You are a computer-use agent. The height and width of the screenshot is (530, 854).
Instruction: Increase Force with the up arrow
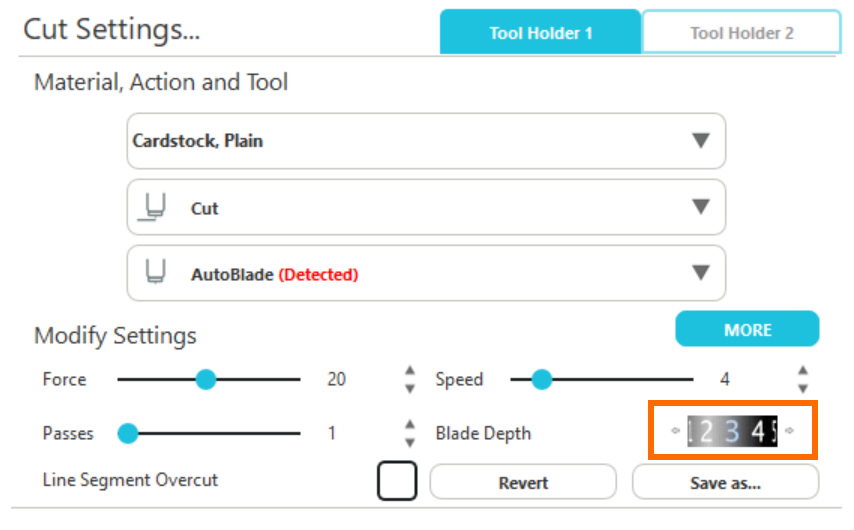coord(409,371)
